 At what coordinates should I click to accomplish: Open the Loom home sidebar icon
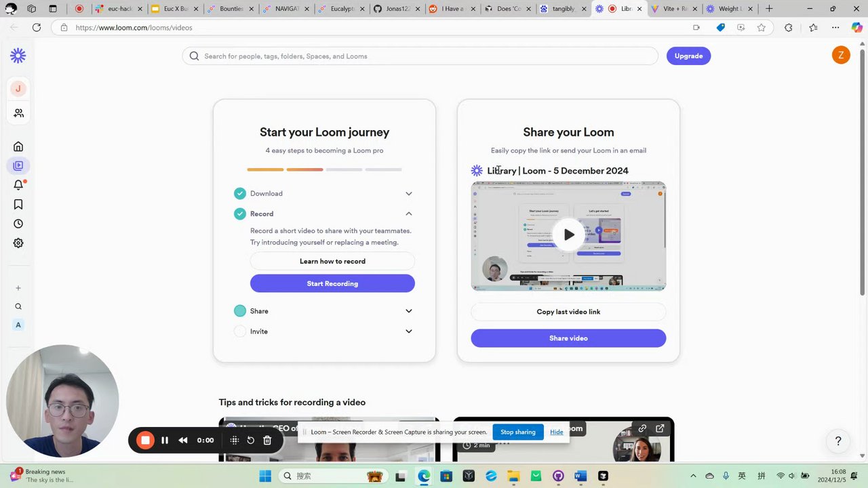click(x=18, y=146)
